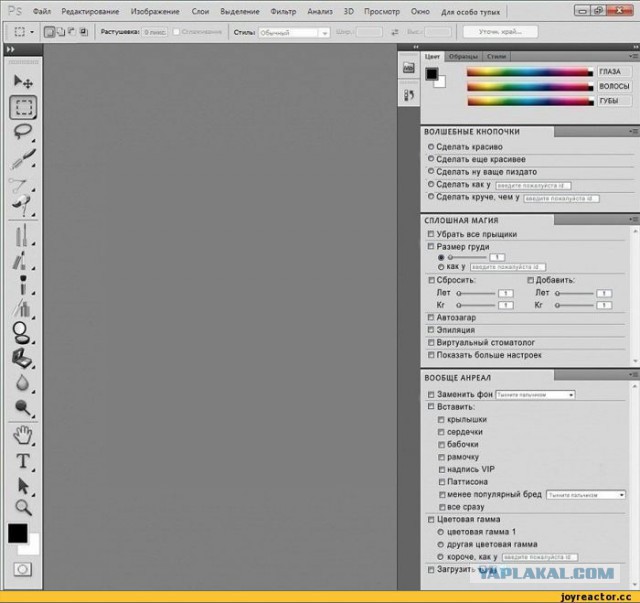This screenshot has height=603, width=640.
Task: Expand the toolbox with double arrows
Action: (x=11, y=49)
